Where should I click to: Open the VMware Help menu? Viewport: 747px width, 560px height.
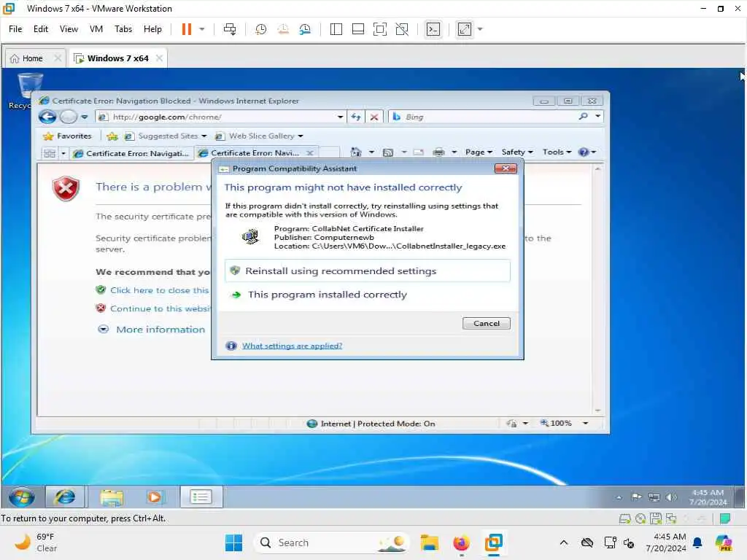pos(152,29)
